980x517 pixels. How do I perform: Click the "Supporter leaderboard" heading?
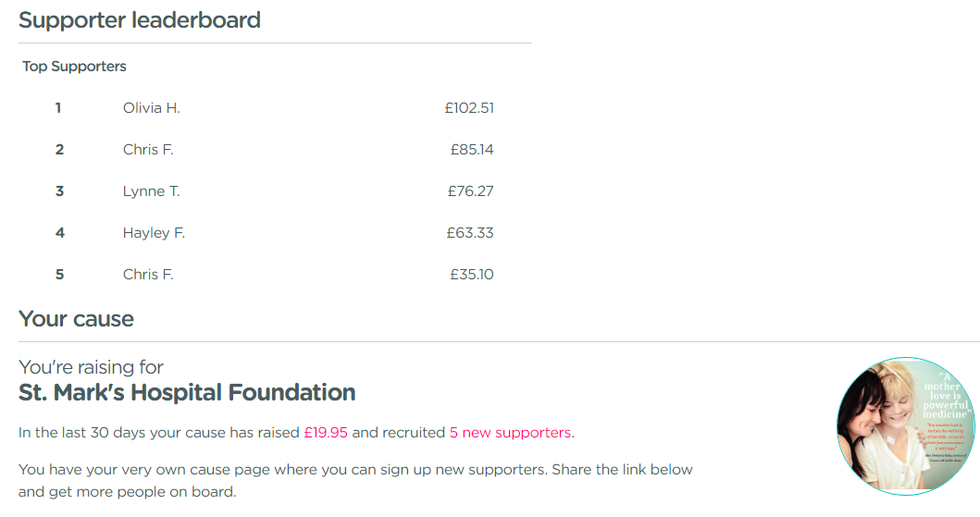(140, 20)
